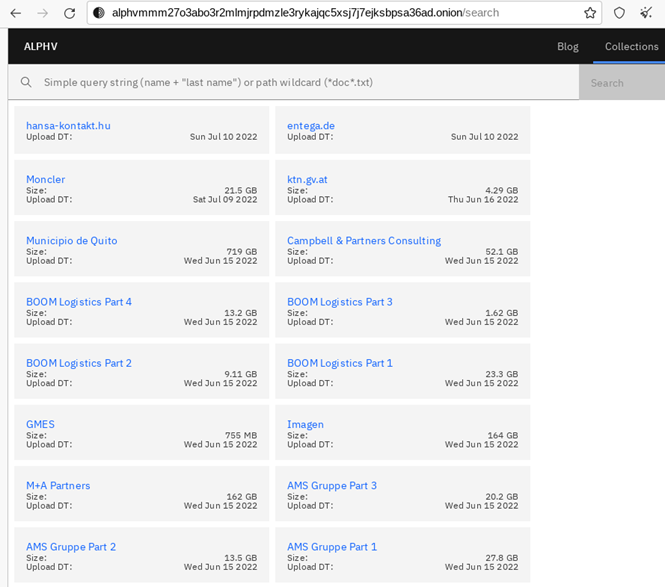
Task: Click the magnifier icon in search bar
Action: click(x=26, y=82)
